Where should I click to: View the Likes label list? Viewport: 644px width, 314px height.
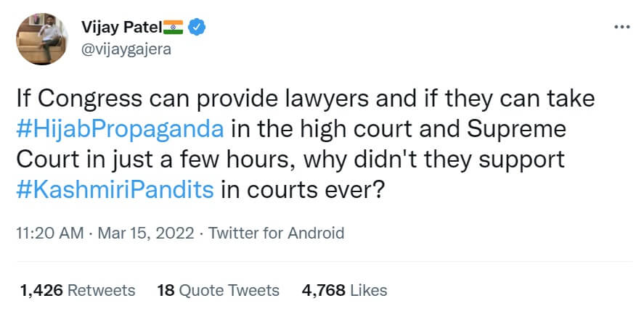[368, 291]
